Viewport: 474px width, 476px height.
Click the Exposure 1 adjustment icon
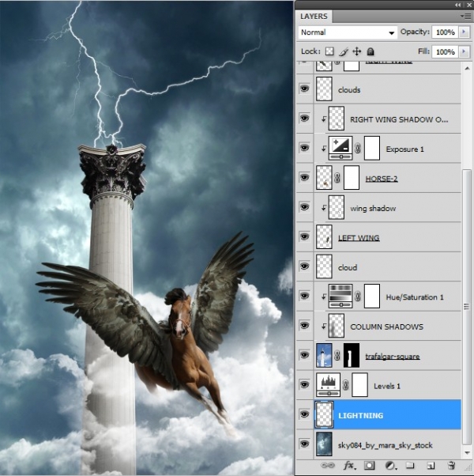point(340,149)
